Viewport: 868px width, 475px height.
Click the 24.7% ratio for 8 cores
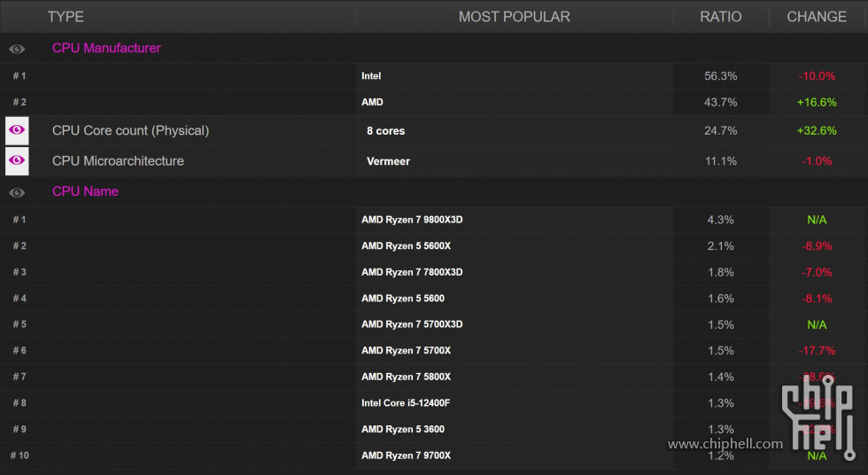pos(721,130)
